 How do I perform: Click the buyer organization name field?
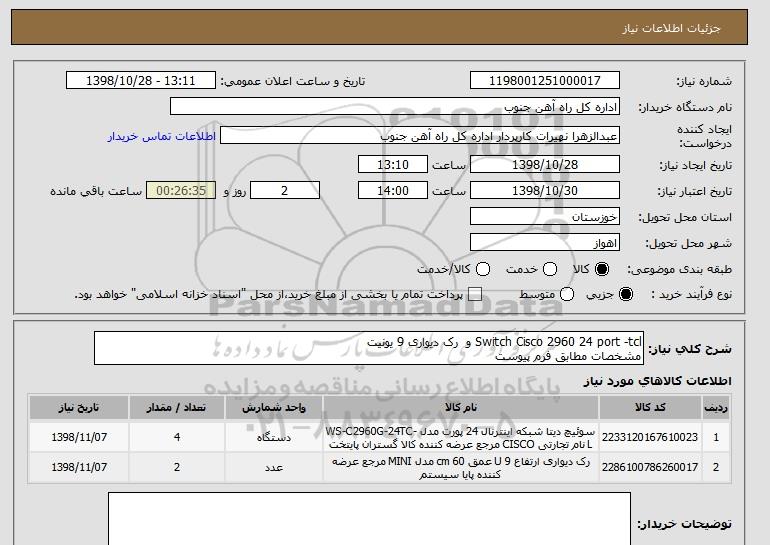click(x=395, y=107)
